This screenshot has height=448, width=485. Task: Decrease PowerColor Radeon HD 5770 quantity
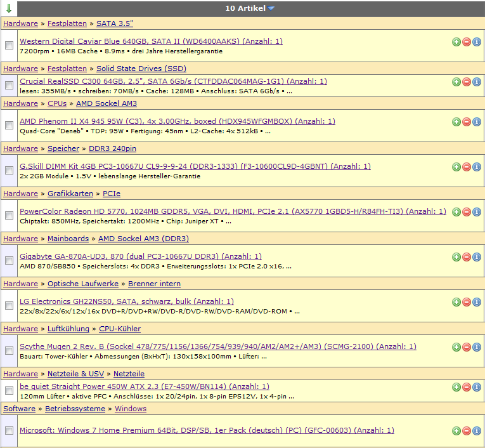tap(467, 212)
